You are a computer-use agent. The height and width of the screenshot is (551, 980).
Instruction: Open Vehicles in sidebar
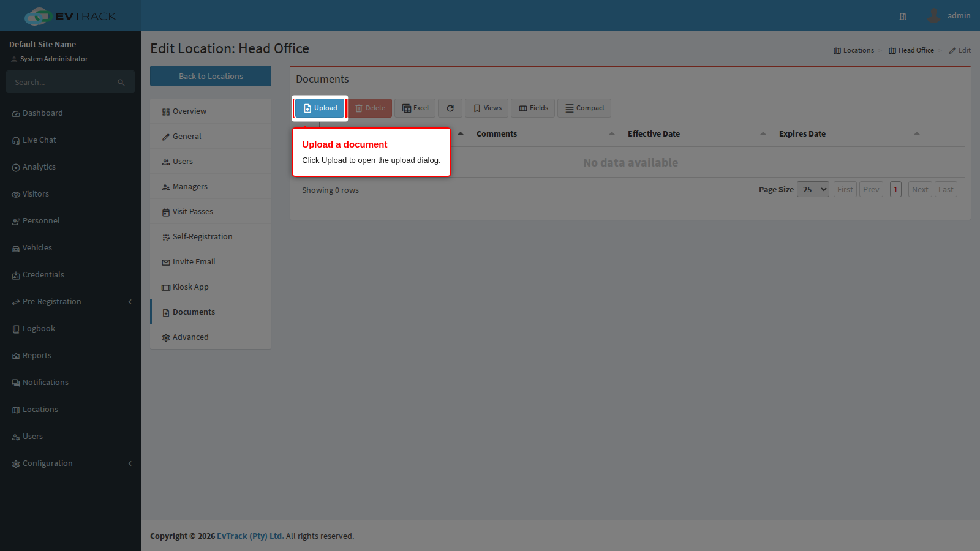point(70,248)
